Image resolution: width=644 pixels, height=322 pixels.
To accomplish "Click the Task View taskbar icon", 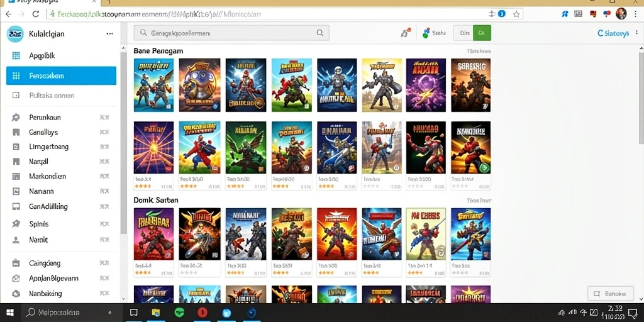I will pyautogui.click(x=133, y=313).
